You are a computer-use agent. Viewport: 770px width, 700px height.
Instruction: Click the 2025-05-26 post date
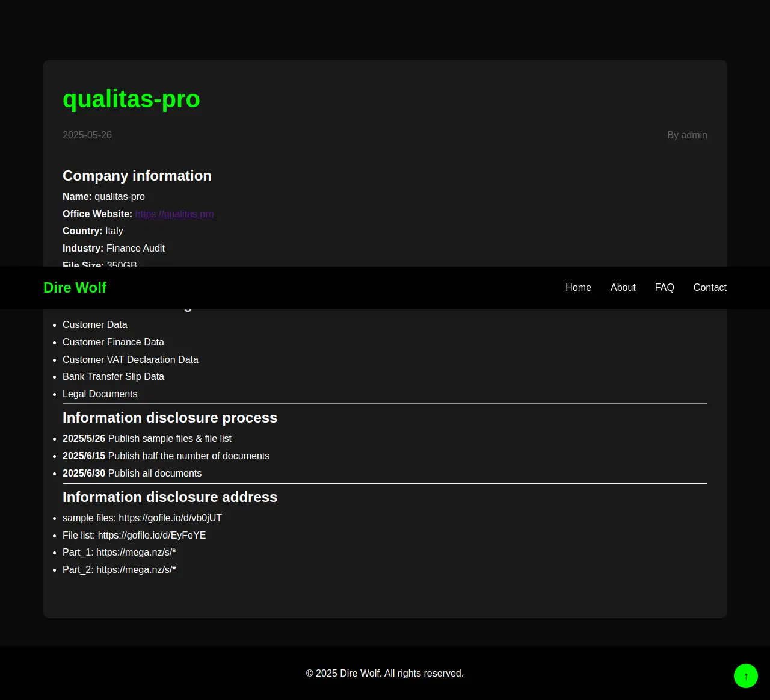(87, 135)
